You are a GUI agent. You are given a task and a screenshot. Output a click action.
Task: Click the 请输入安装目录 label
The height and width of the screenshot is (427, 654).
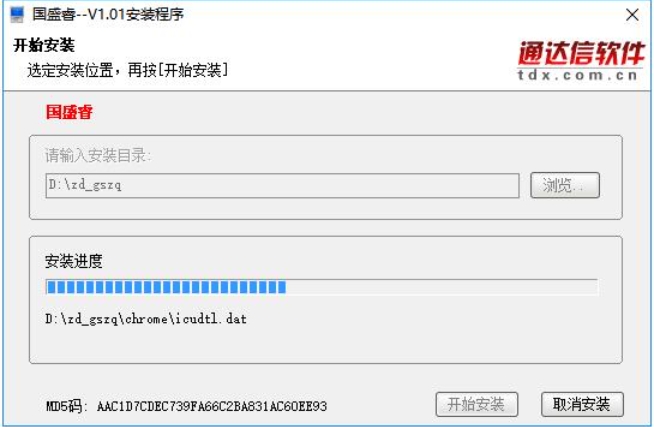(x=98, y=156)
